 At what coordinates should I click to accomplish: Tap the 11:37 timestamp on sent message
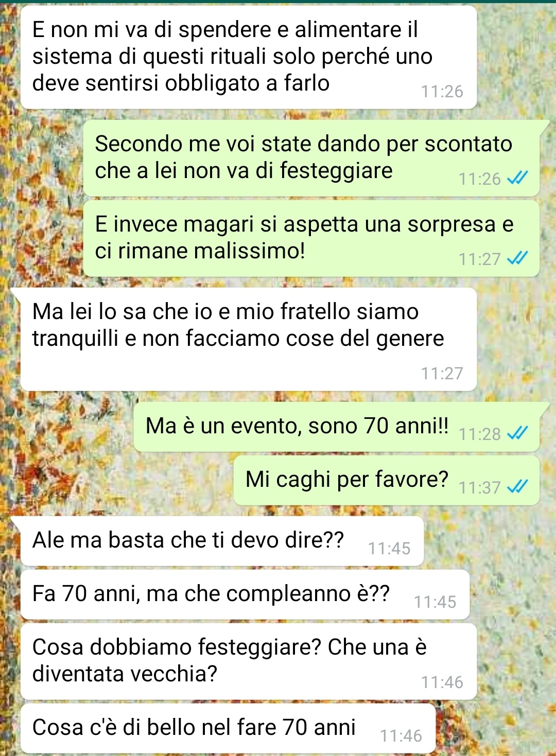479,487
